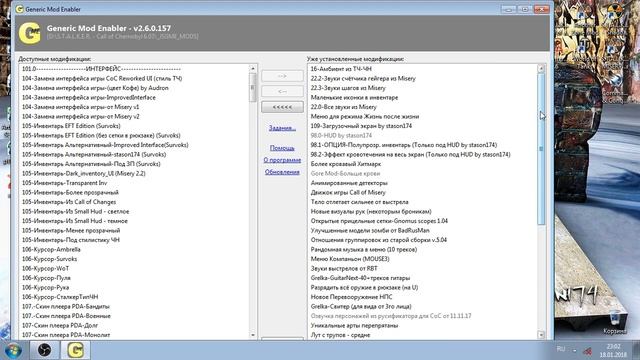Select Открытые прицельные сетки-Gnomus scopes 1.04
The image size is (640, 360).
tap(379, 221)
